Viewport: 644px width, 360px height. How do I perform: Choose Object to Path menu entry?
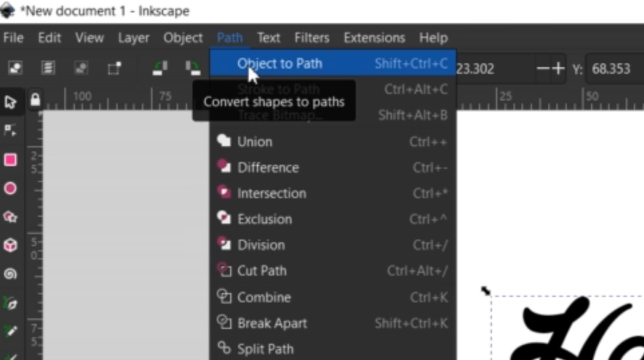click(x=279, y=63)
